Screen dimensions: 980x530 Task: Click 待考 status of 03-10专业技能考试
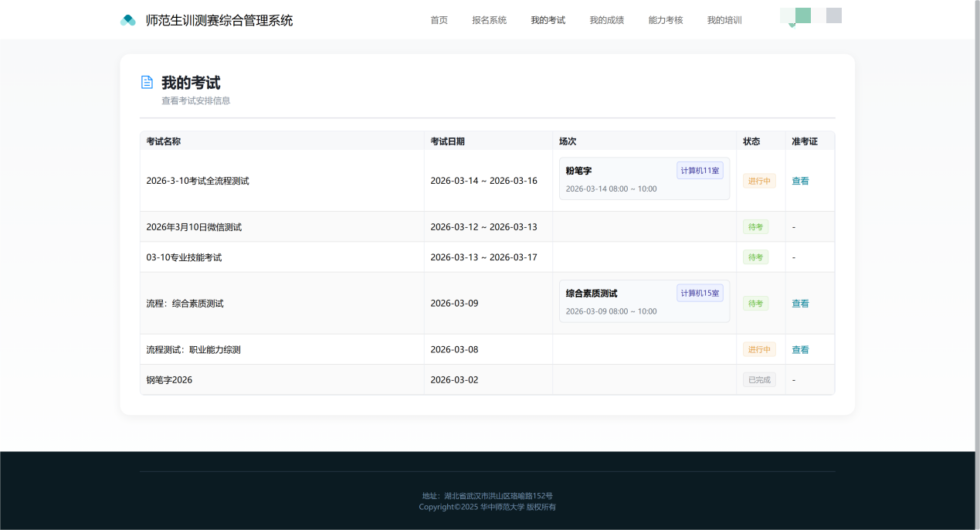tap(755, 257)
